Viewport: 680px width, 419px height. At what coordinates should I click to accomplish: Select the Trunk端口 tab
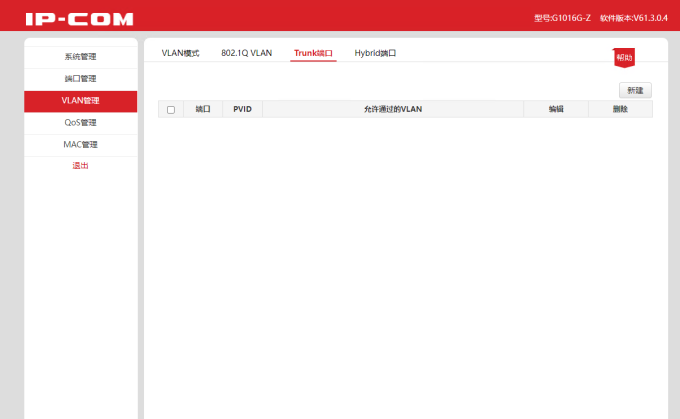tap(313, 53)
